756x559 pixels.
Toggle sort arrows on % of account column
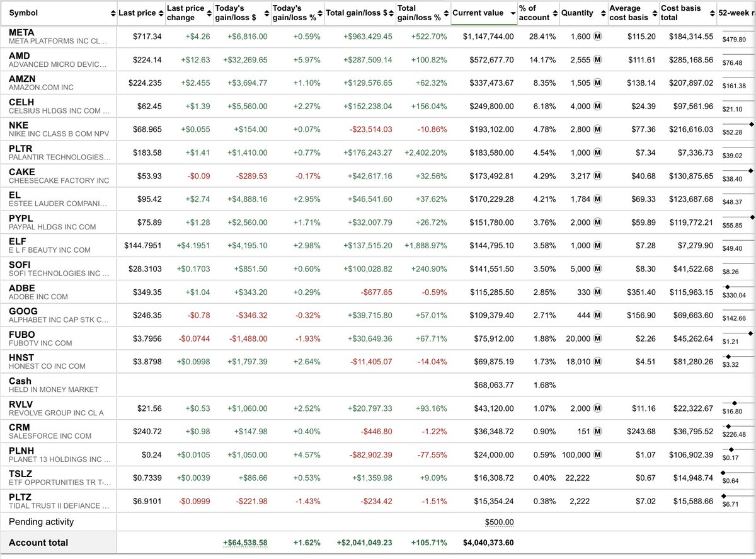555,13
